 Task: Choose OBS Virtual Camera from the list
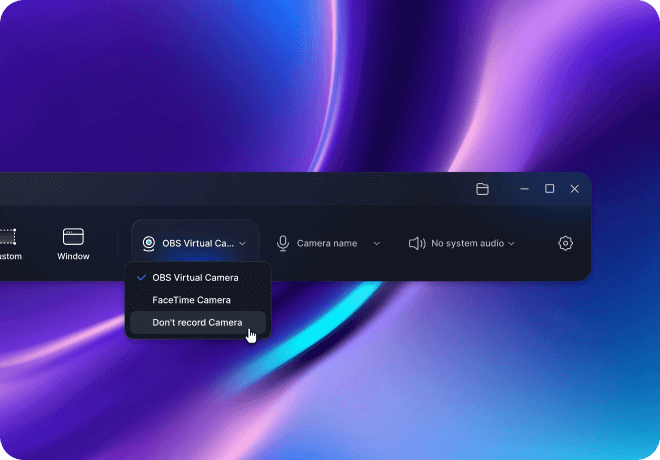[x=195, y=277]
